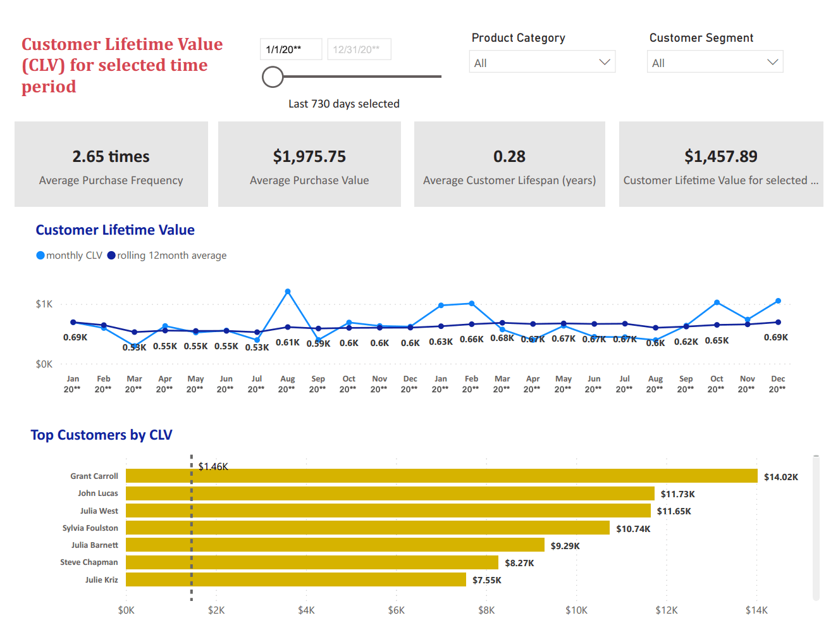838x644 pixels.
Task: Click the dotted average marker at $1.46K
Action: [192, 527]
